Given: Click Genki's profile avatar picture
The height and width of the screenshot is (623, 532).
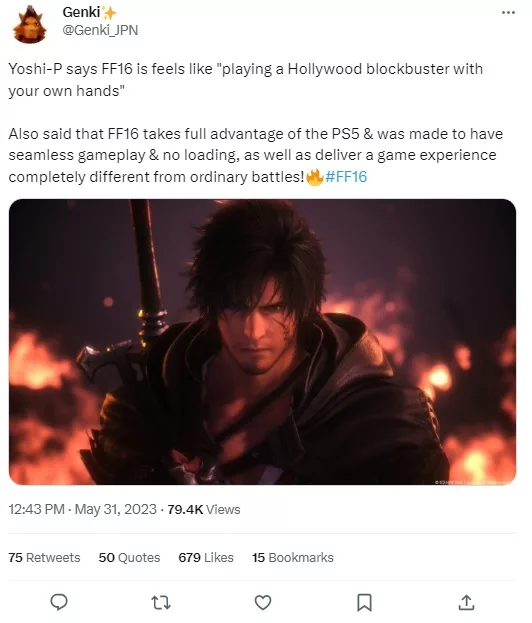Looking at the screenshot, I should coord(29,25).
